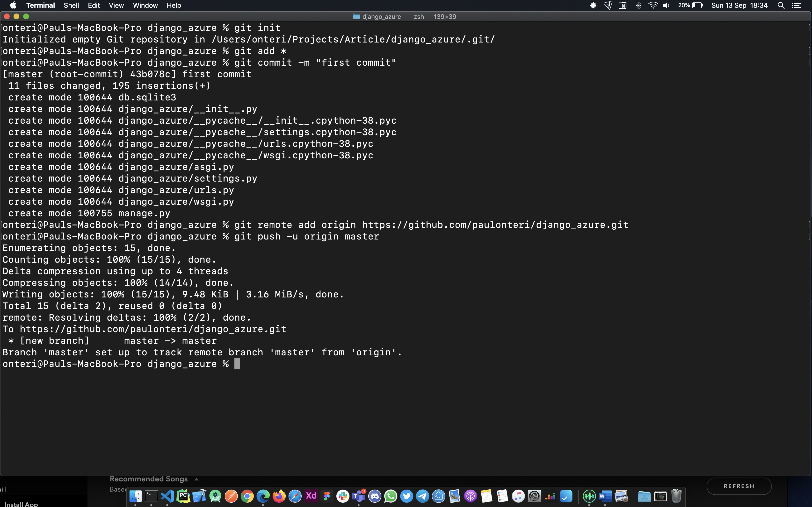This screenshot has height=507, width=812.
Task: Open Postman from the dock
Action: click(x=231, y=496)
